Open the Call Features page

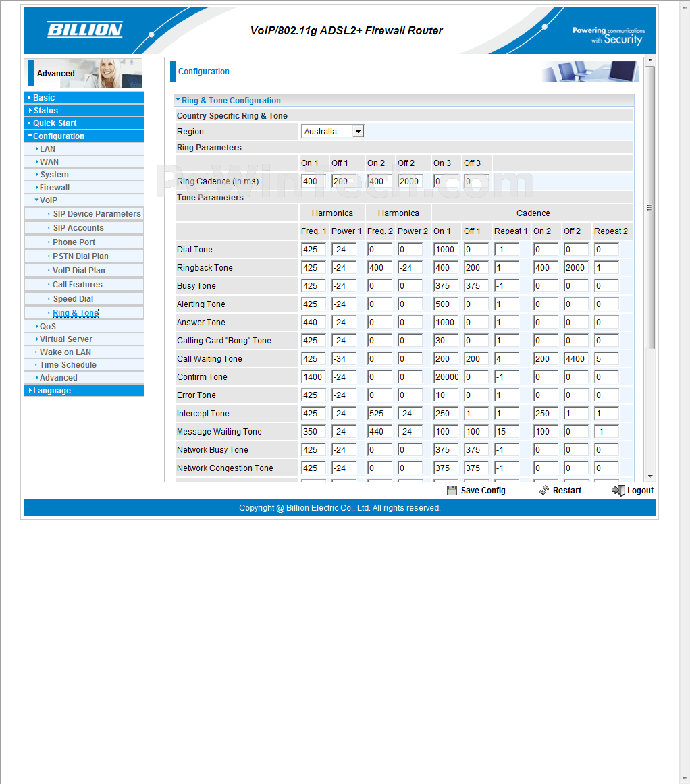click(x=78, y=285)
